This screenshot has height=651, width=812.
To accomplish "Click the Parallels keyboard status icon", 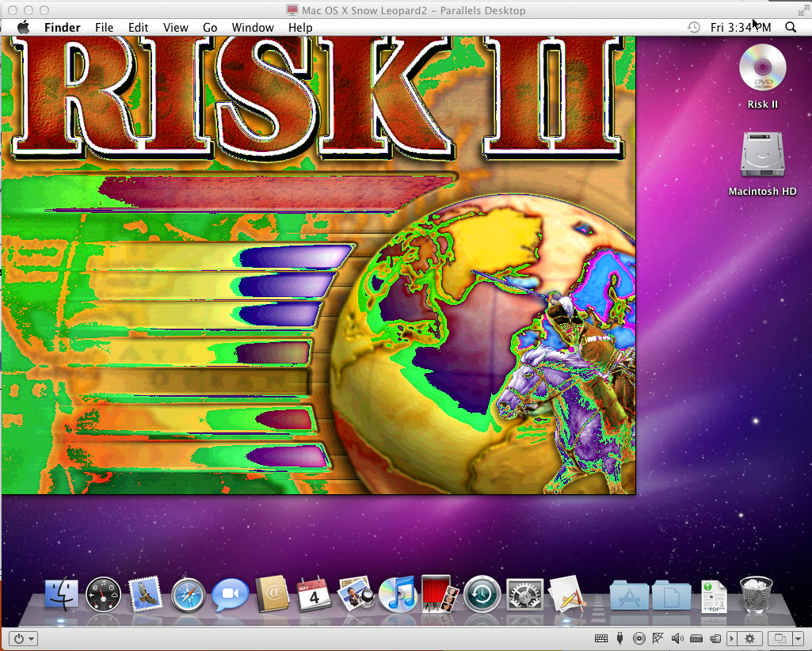I will 601,638.
